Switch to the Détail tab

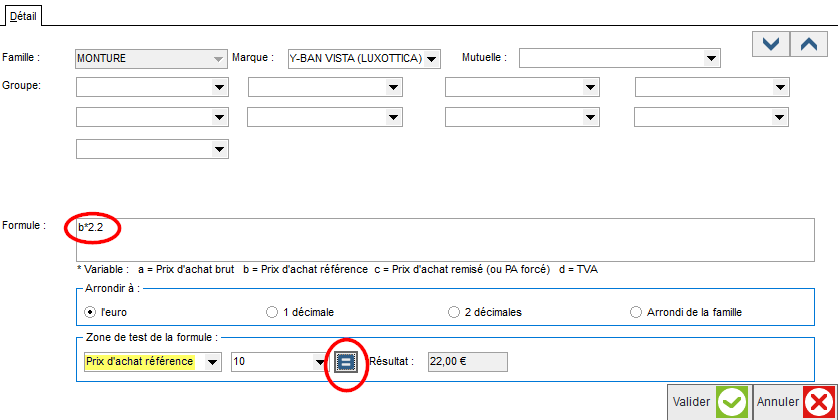(23, 16)
